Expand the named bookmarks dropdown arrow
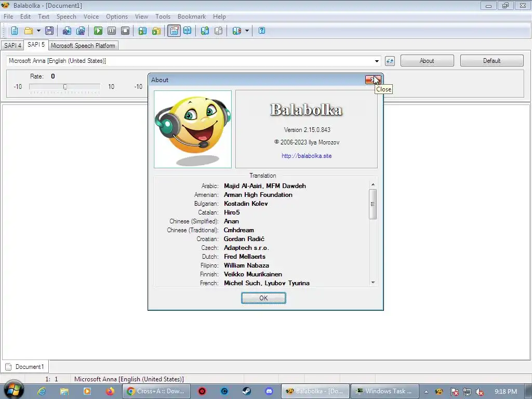The width and height of the screenshot is (532, 399). 247,31
